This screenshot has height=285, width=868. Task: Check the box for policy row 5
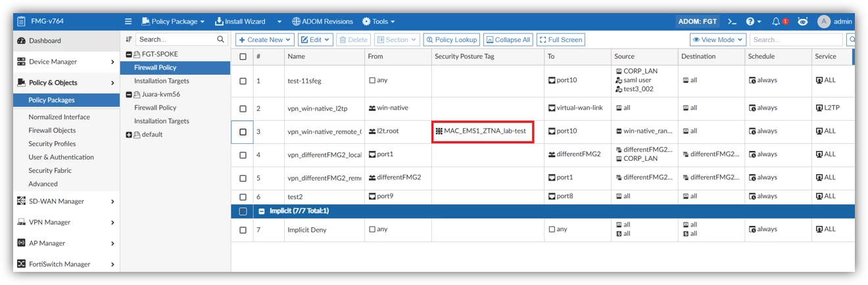tap(243, 178)
